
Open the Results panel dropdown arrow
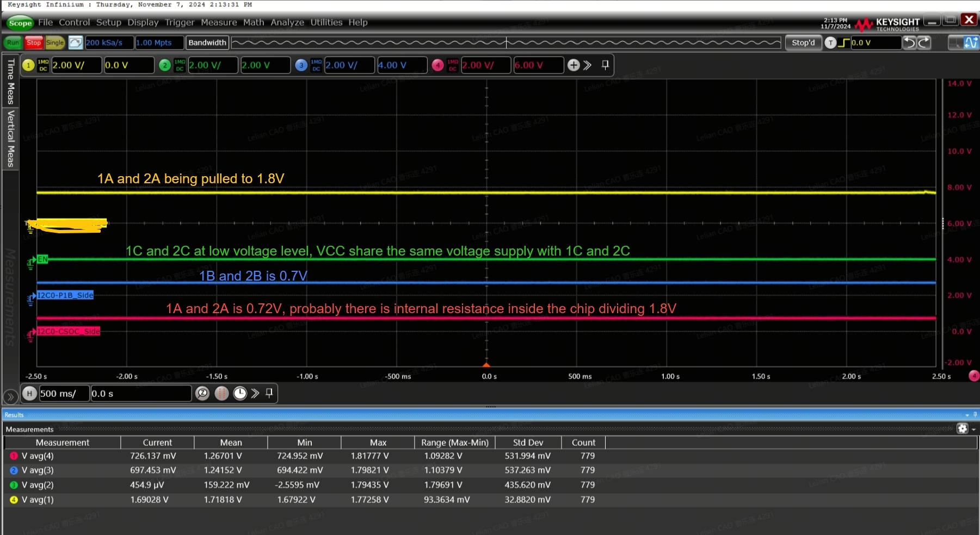967,415
